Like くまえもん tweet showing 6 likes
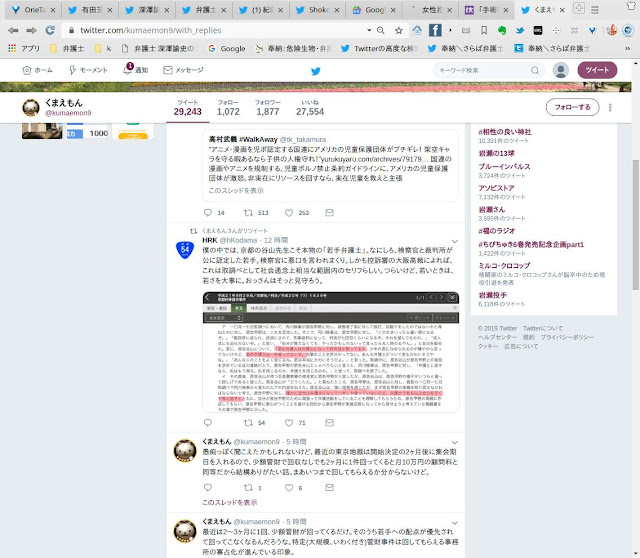Viewport: 640px width, 558px height. [289, 487]
